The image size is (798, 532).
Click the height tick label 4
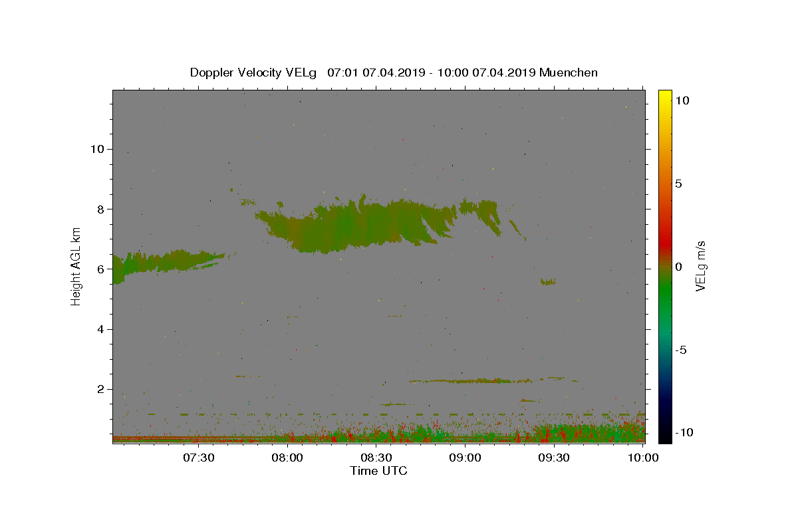click(101, 329)
